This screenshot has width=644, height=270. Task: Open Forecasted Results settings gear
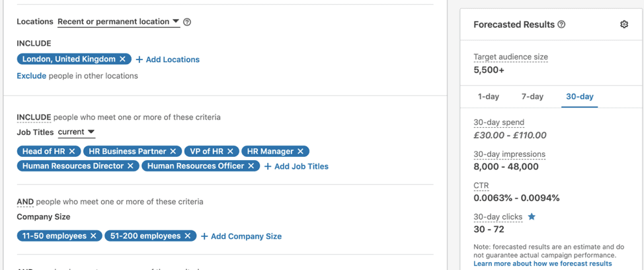click(624, 24)
